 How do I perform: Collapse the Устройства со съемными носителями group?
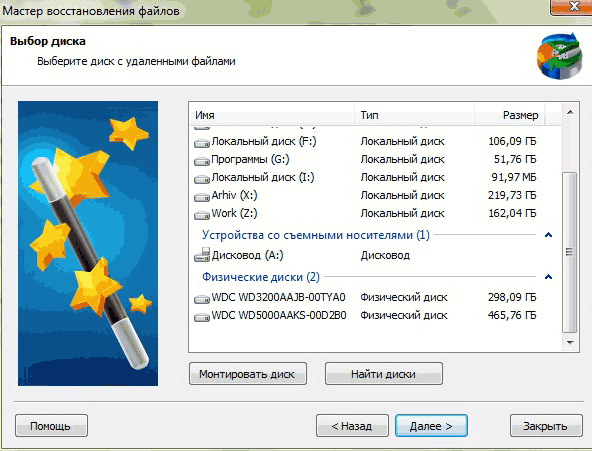549,235
